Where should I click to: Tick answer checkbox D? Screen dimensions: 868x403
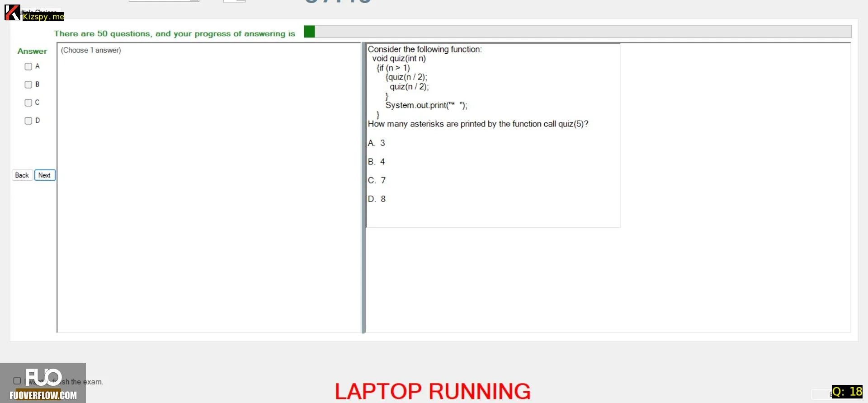click(28, 121)
